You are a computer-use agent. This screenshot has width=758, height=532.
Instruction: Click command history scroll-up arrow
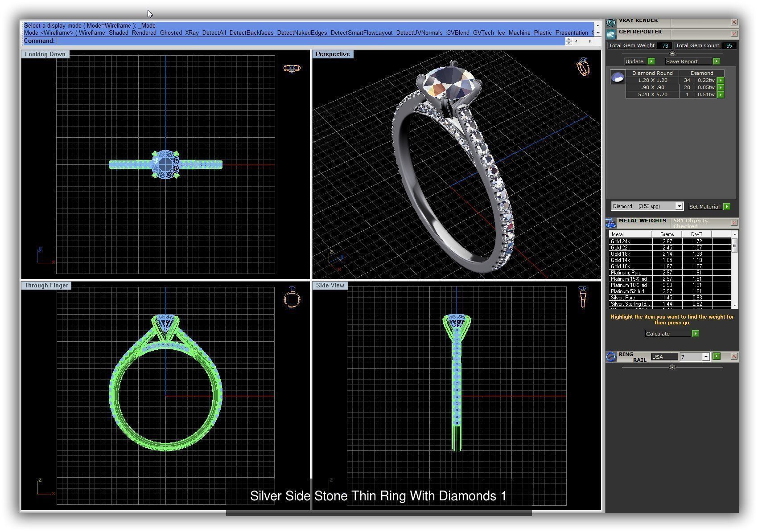598,25
